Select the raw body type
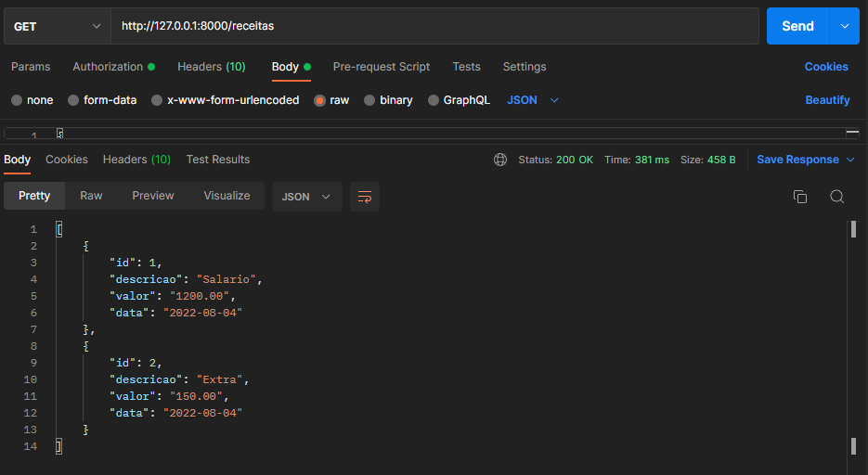 [x=331, y=100]
